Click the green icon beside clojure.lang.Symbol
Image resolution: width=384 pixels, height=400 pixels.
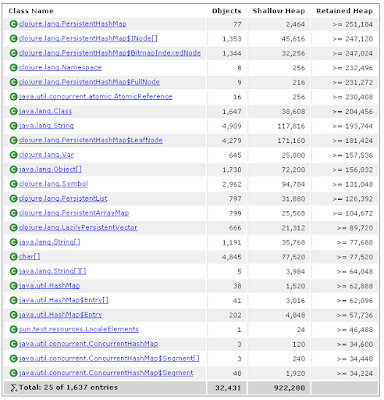click(x=13, y=184)
